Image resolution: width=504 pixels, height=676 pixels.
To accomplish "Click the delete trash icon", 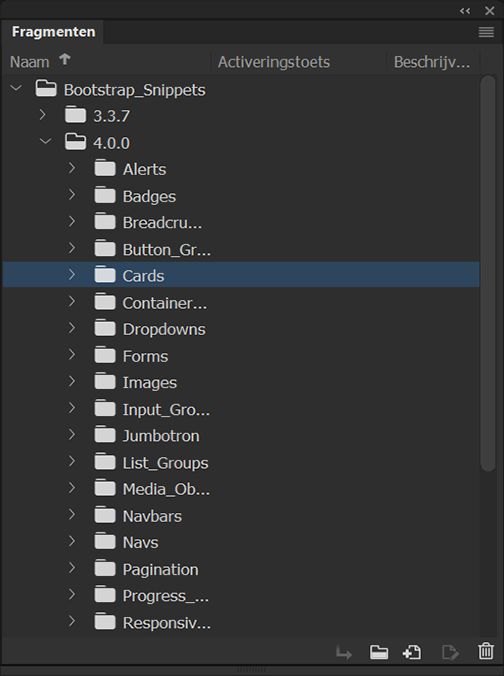I will 486,651.
